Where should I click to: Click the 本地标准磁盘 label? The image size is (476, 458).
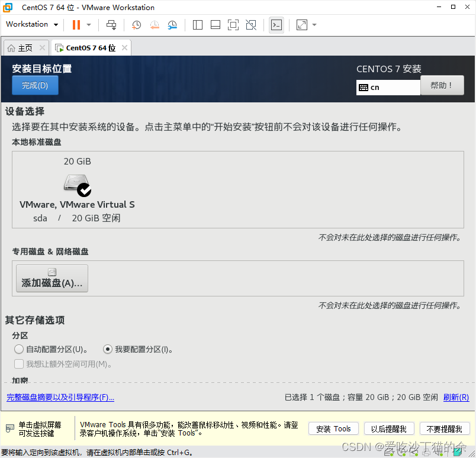[37, 142]
